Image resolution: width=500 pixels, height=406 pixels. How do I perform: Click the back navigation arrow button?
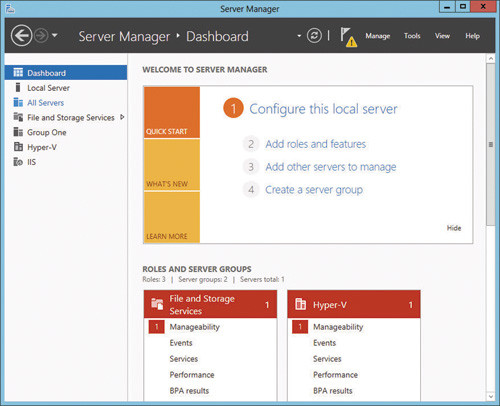click(x=21, y=35)
